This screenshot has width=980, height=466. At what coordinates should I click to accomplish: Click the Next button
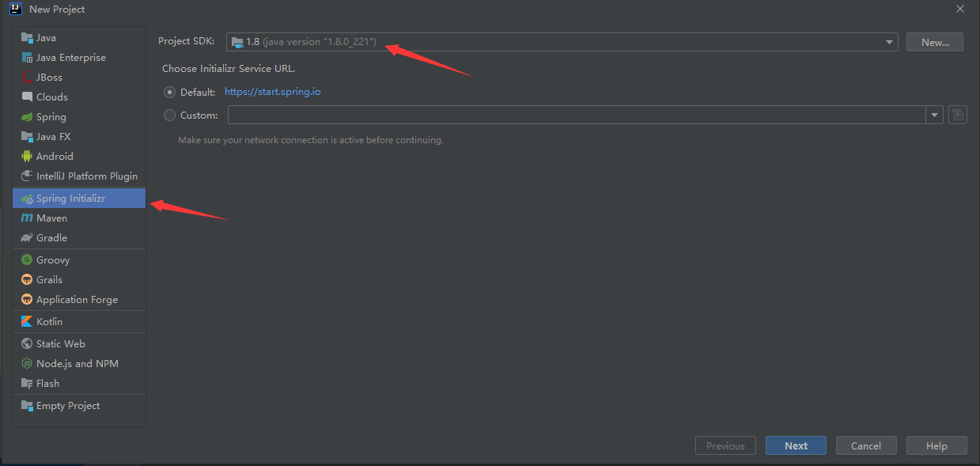tap(796, 445)
